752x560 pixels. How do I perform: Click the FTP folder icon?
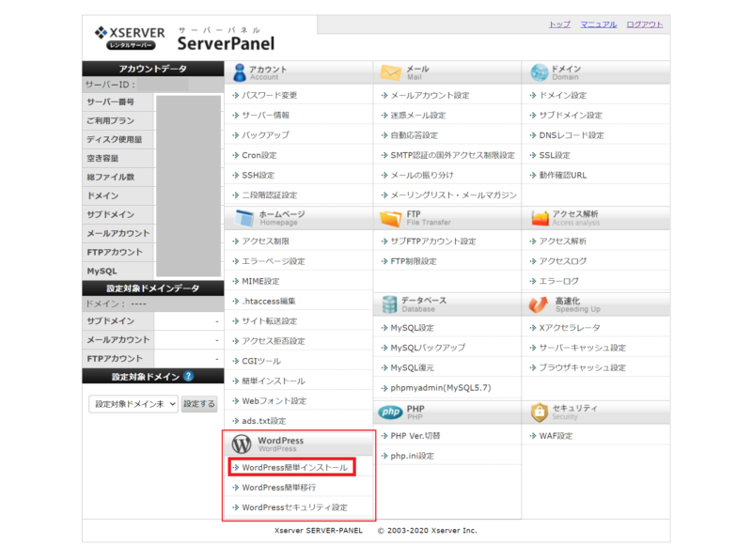pos(390,218)
